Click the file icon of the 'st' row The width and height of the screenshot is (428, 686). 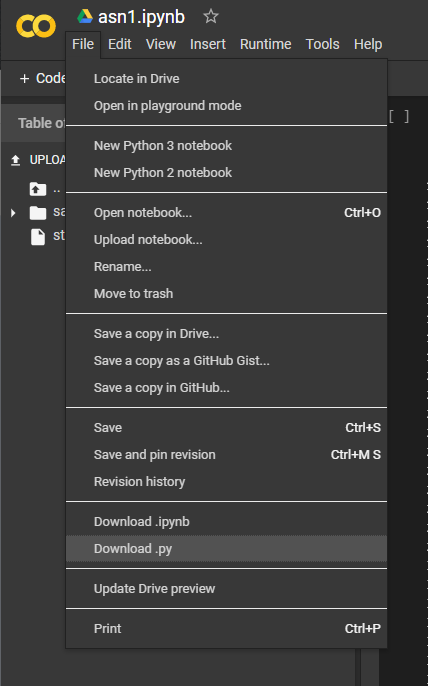tap(38, 237)
